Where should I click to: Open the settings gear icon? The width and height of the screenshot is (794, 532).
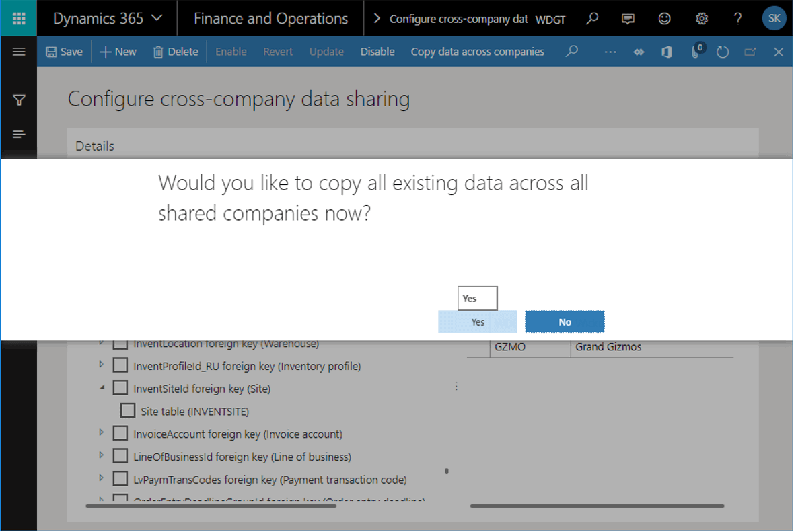(x=701, y=19)
